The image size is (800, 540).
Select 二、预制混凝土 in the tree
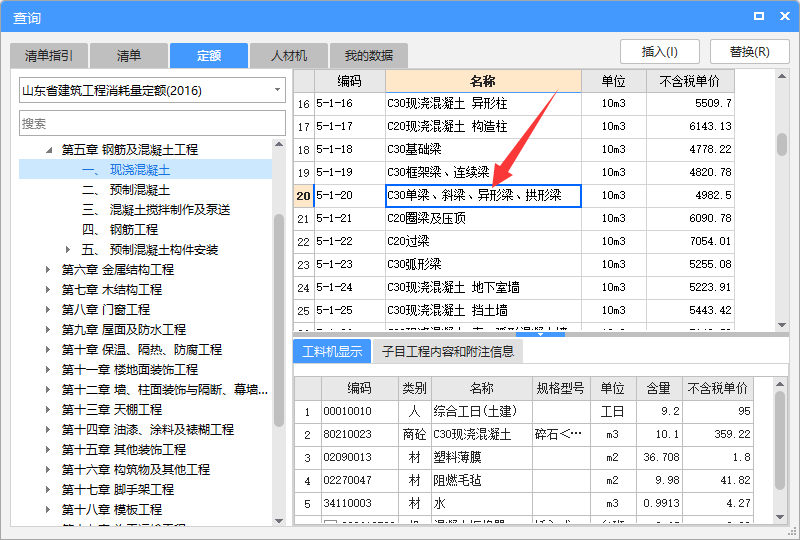pyautogui.click(x=126, y=190)
